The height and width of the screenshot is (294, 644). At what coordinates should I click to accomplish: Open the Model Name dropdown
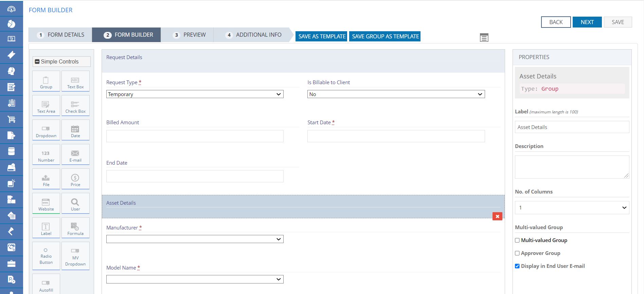(x=195, y=279)
